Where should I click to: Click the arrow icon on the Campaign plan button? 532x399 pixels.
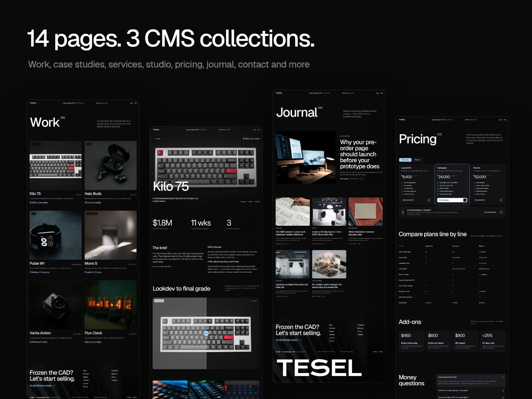coord(465,200)
